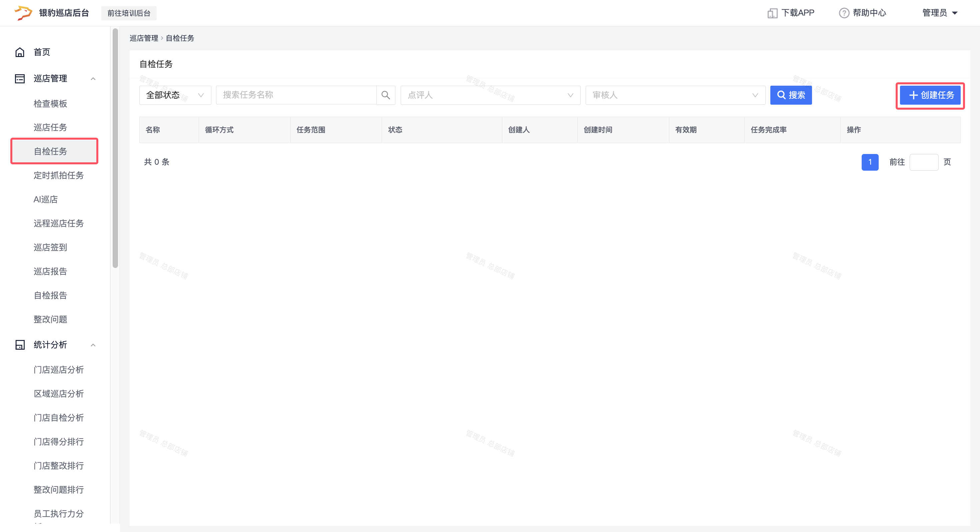Click 前往培训后台 link button

click(129, 13)
